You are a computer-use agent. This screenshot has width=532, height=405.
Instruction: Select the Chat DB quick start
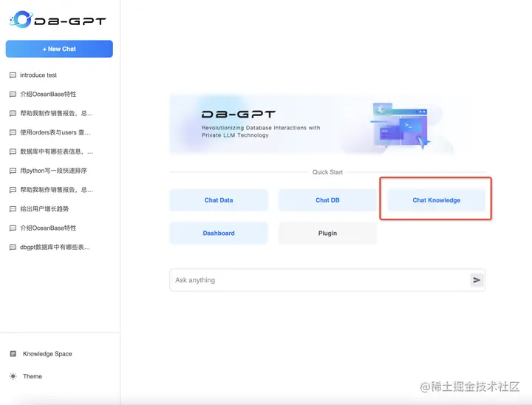coord(327,200)
